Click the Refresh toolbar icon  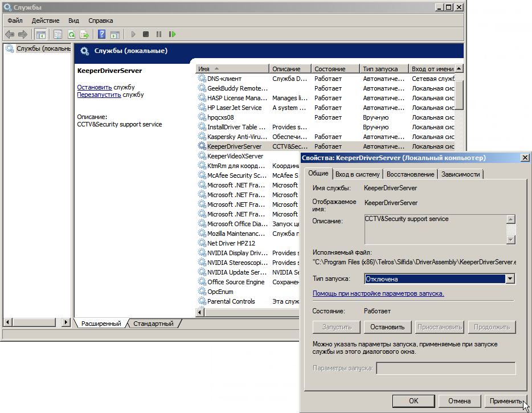(x=71, y=35)
